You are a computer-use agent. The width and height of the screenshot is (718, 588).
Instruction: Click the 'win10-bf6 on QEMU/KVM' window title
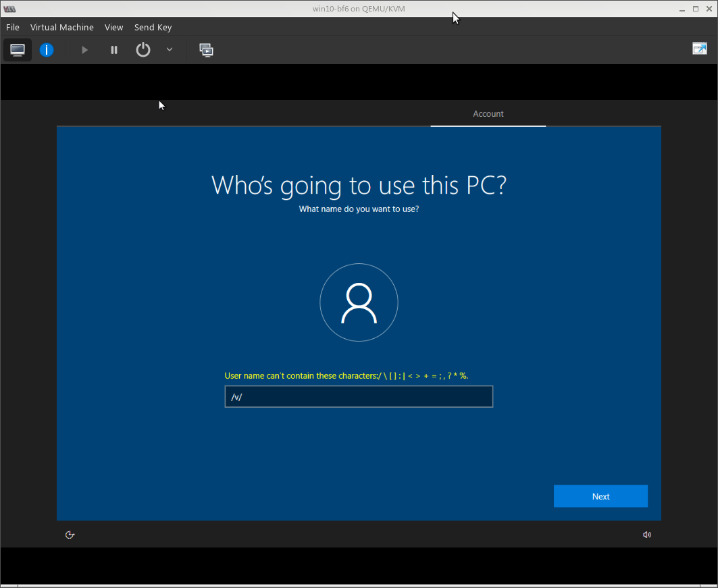tap(359, 9)
